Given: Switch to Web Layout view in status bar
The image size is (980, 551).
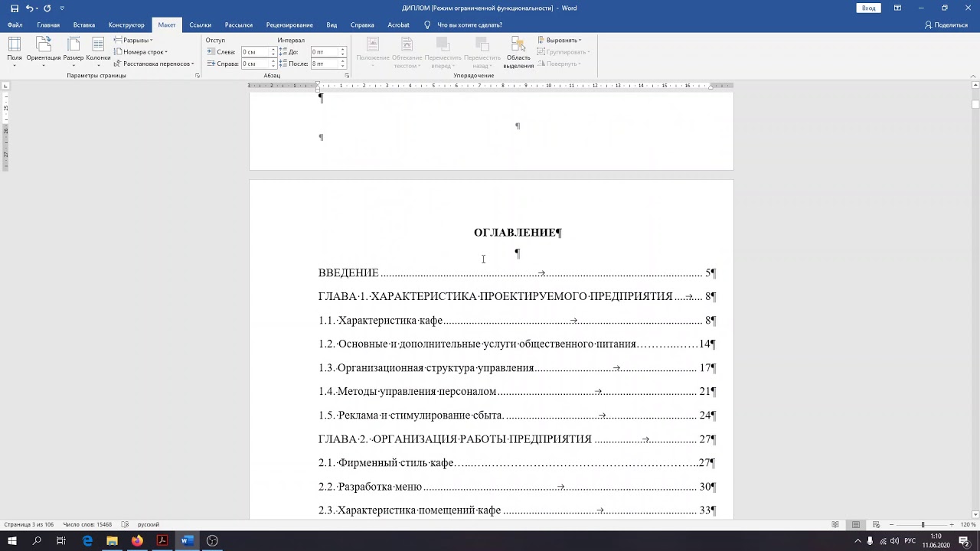Looking at the screenshot, I should (x=876, y=525).
